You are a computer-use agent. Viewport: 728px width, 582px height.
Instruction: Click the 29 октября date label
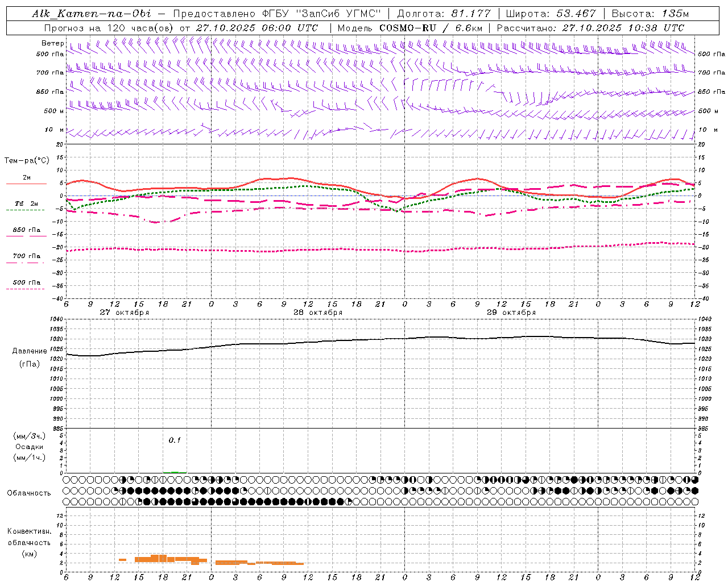coord(511,313)
